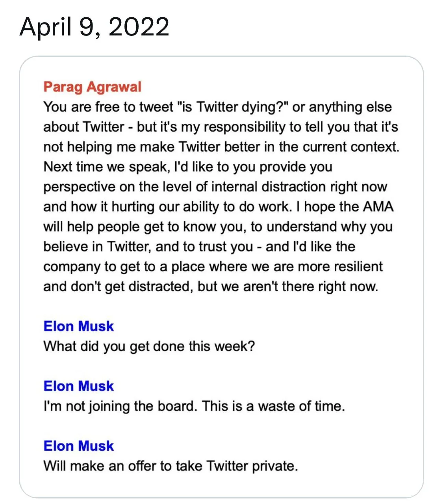443x504 pixels.
Task: Click Elon Musk name above 'What did you get done'
Action: (x=78, y=326)
